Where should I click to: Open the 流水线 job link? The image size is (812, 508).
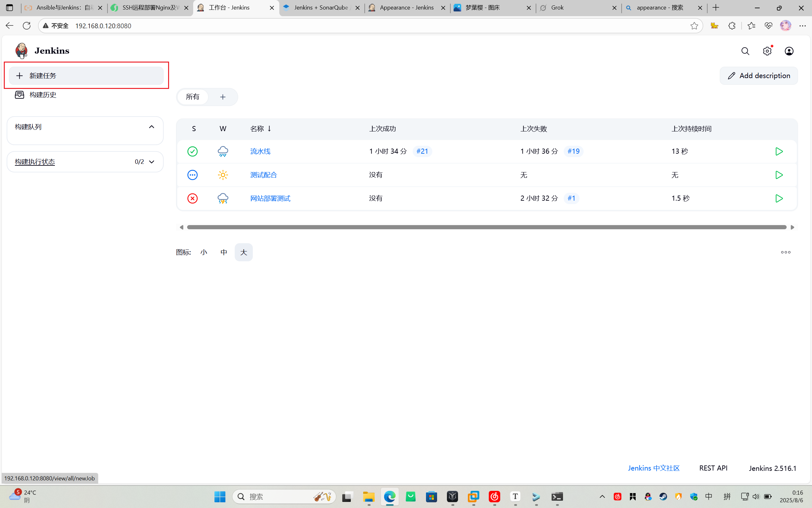coord(260,151)
